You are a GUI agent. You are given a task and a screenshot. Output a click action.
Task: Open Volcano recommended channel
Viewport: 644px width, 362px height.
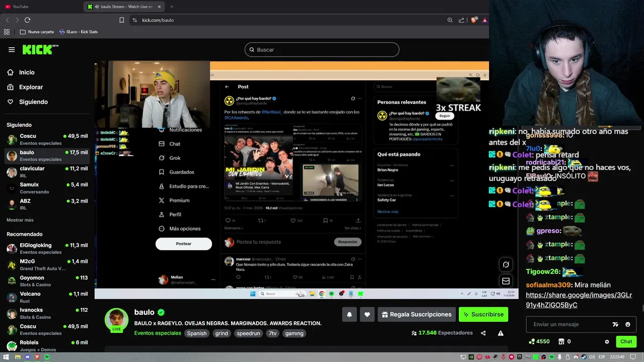tap(47, 297)
